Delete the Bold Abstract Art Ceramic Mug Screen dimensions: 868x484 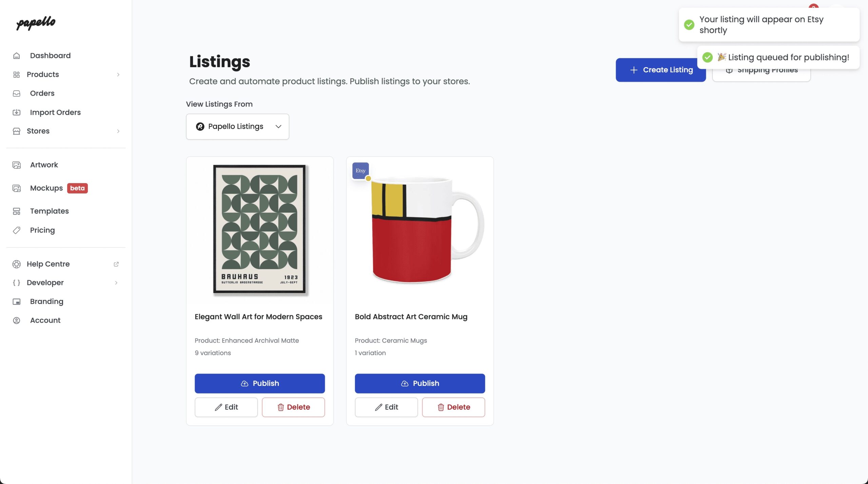click(x=453, y=407)
